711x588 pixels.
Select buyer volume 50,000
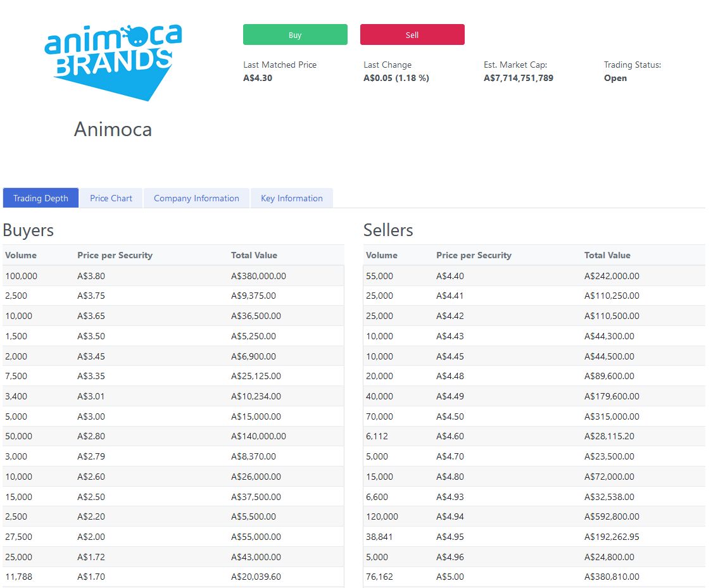(x=18, y=436)
